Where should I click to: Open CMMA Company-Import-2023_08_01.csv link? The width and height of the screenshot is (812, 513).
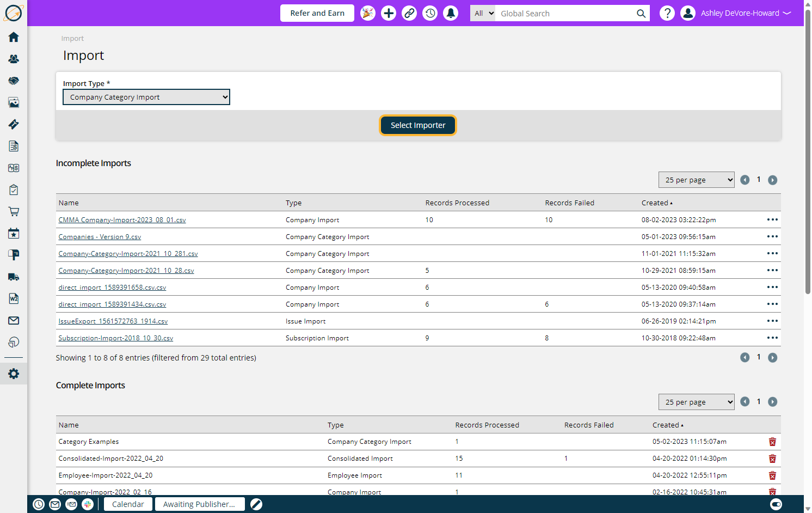[122, 220]
